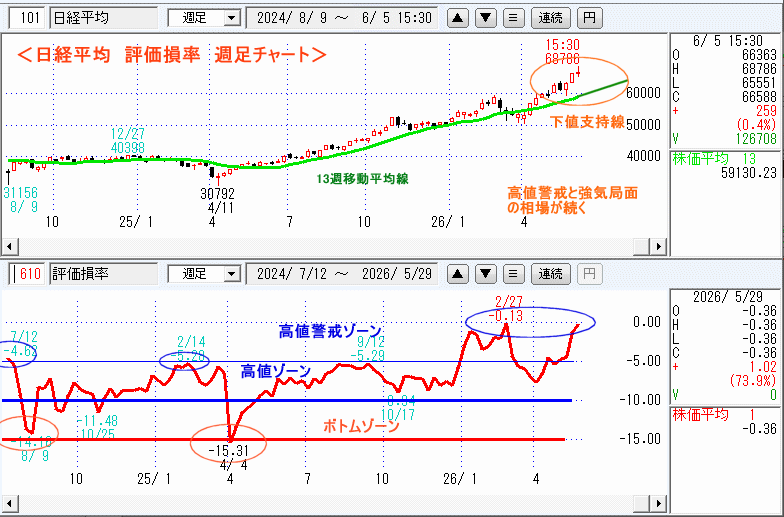Click the ボトムゾーン label
Screen dimensions: 784x517
361,426
